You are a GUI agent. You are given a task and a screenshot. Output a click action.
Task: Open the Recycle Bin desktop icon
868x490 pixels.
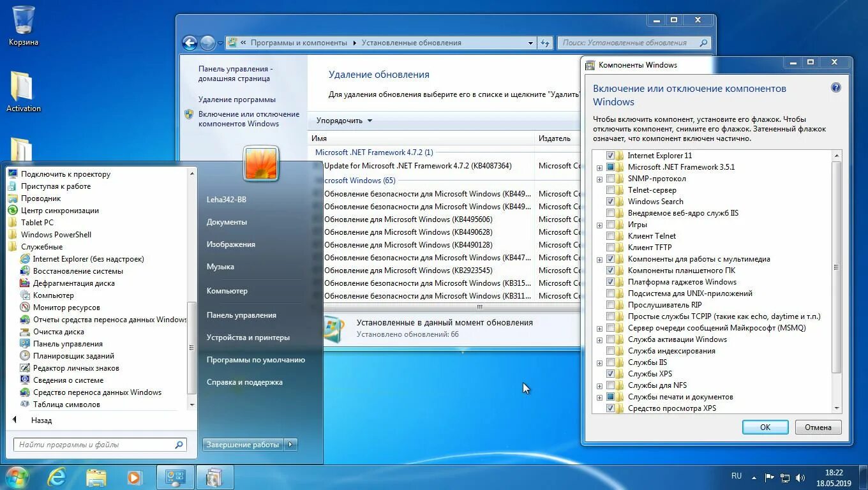[x=24, y=26]
